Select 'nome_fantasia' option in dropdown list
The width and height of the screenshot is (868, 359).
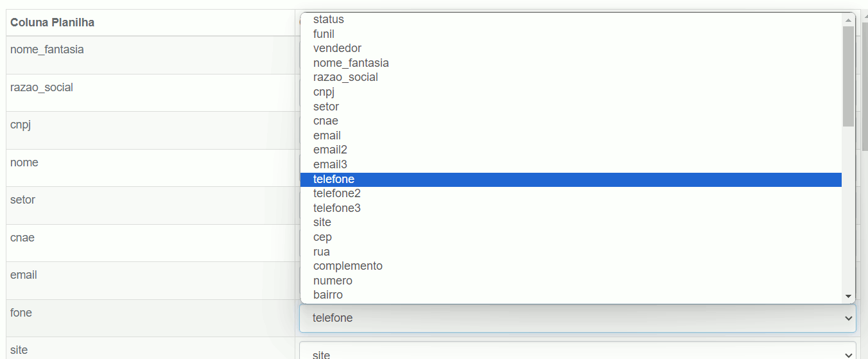pyautogui.click(x=571, y=63)
